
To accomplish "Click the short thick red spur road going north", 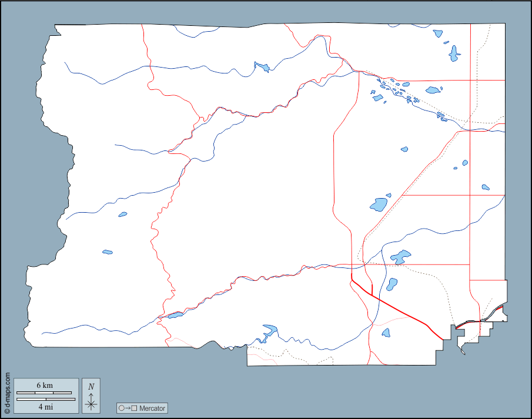I will tap(373, 286).
